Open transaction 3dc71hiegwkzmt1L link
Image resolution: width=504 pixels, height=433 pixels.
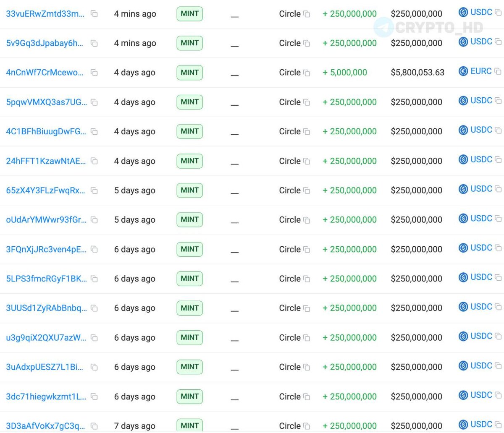tap(46, 396)
